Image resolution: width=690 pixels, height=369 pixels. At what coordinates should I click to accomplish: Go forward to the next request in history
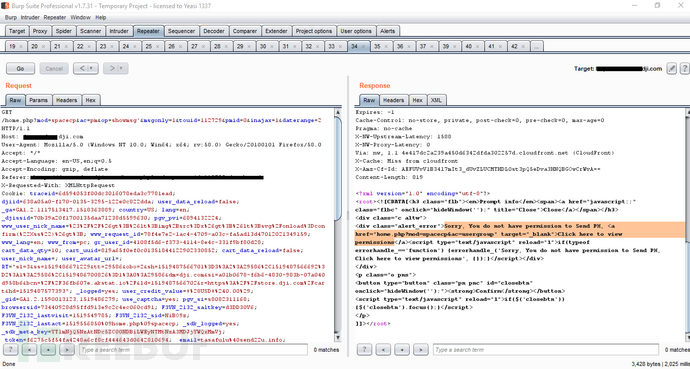pos(111,69)
